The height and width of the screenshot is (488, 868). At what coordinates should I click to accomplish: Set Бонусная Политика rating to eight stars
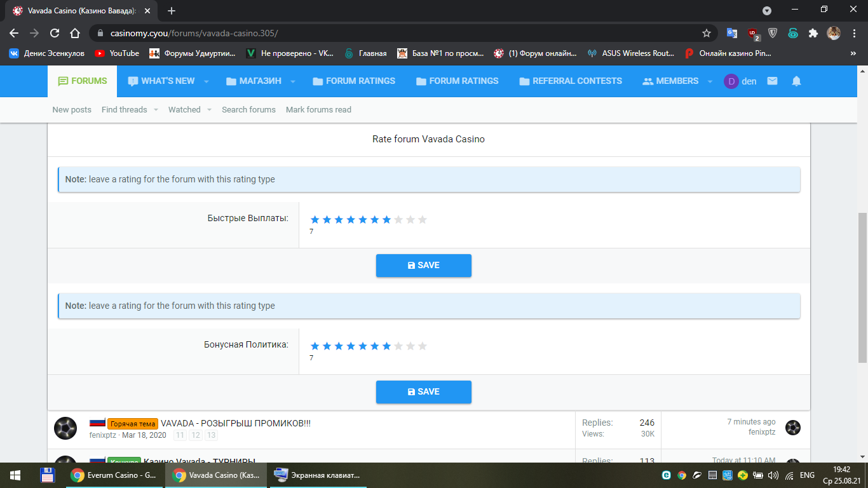click(x=398, y=346)
